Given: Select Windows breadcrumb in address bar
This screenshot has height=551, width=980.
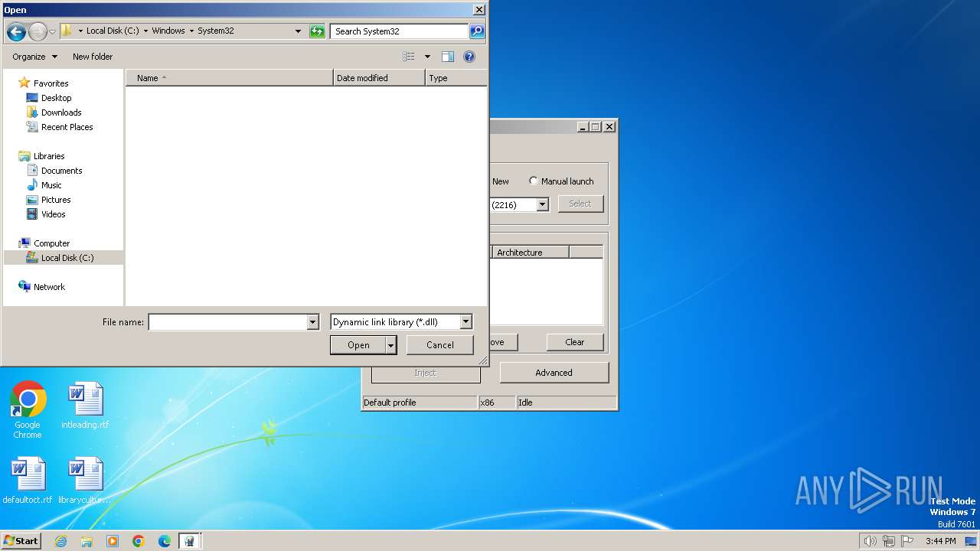Looking at the screenshot, I should click(x=168, y=31).
